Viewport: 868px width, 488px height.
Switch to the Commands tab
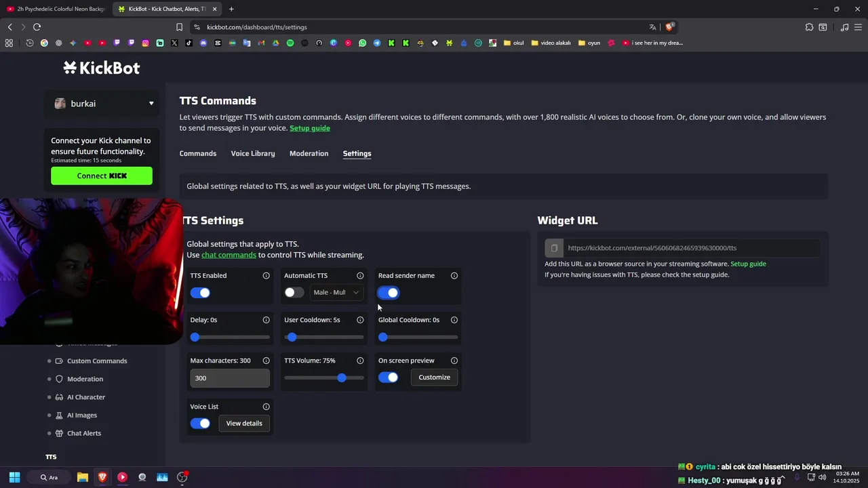click(198, 154)
